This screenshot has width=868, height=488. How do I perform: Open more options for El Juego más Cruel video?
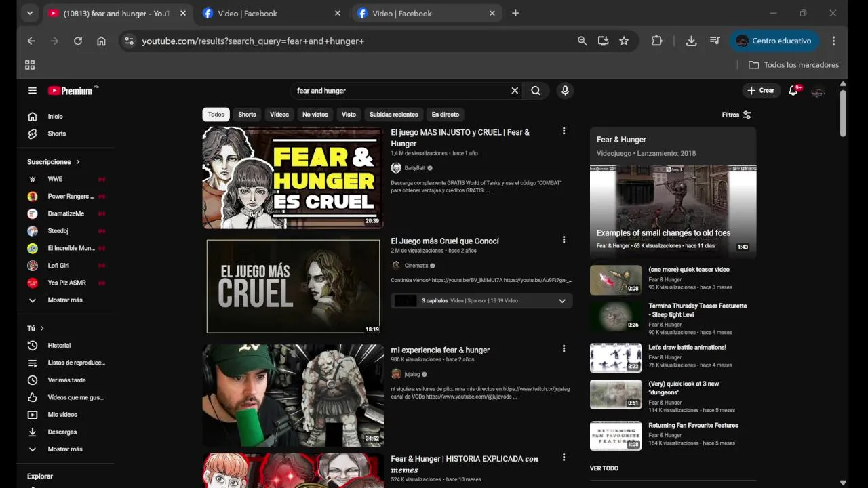point(564,239)
